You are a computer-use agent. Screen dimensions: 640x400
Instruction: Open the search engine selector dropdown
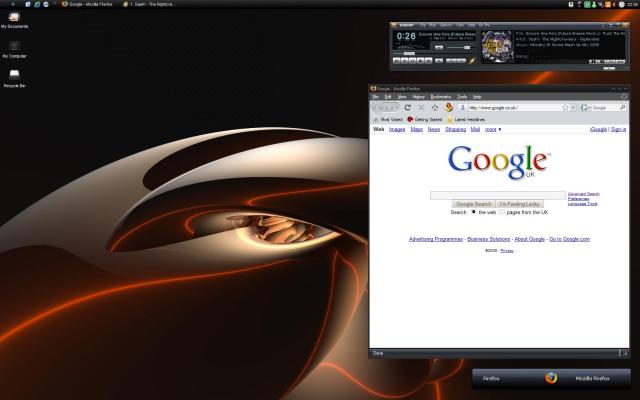(585, 107)
